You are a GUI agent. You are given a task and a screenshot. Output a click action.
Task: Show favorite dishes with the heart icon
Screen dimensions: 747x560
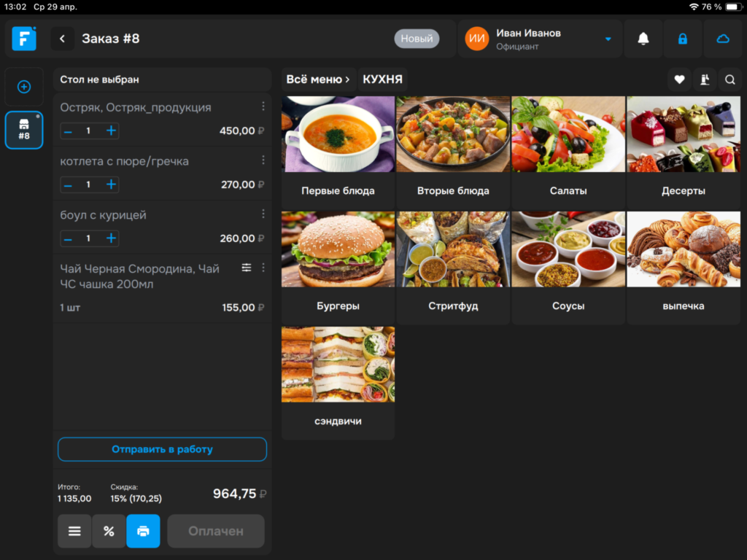coord(679,79)
